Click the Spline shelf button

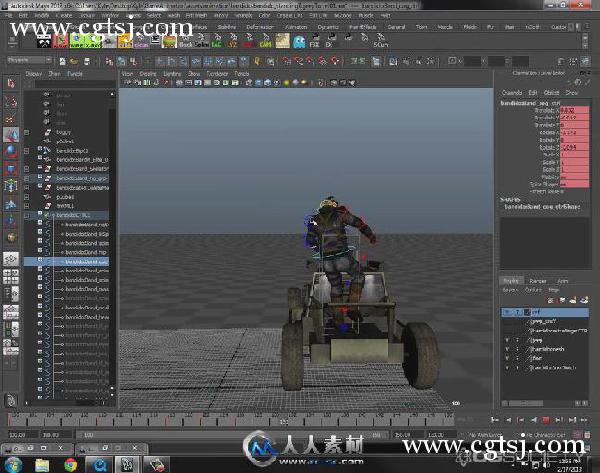[202, 41]
